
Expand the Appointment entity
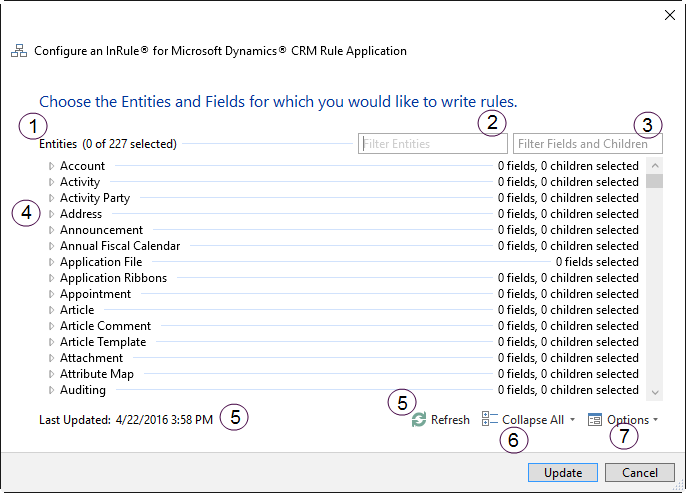click(51, 294)
